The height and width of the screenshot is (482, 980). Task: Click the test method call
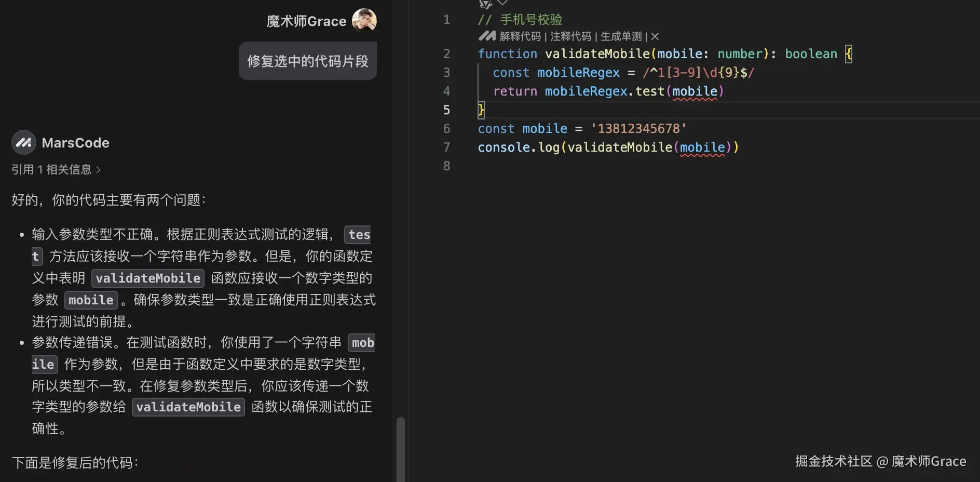pos(650,91)
